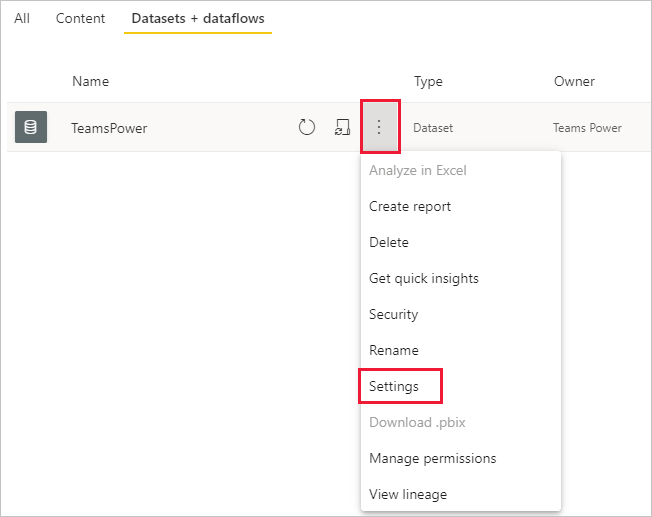Click the TeamsPower dataset database icon

(31, 127)
